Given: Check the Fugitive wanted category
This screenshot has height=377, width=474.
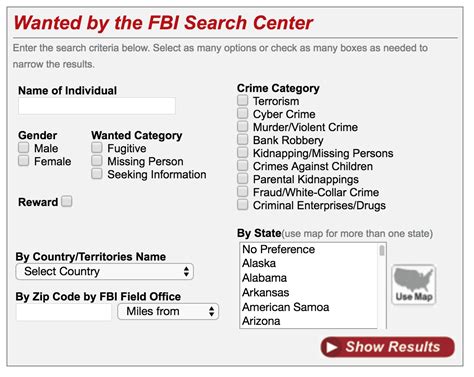Looking at the screenshot, I should [x=97, y=147].
